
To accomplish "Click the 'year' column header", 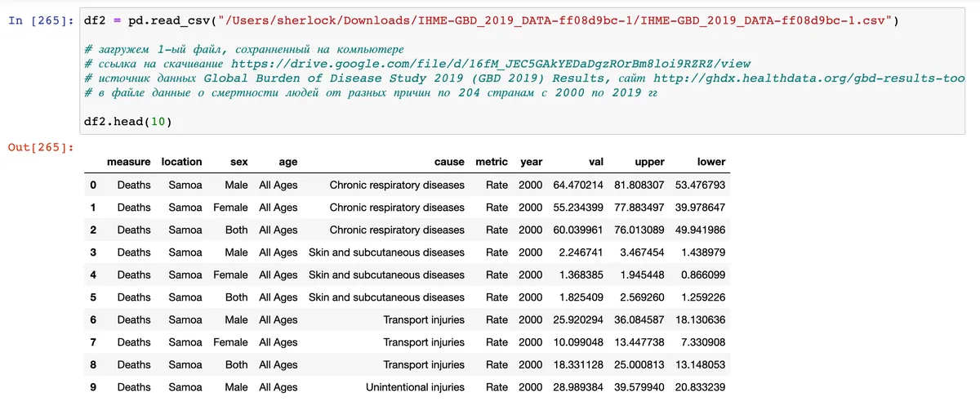I will [531, 162].
